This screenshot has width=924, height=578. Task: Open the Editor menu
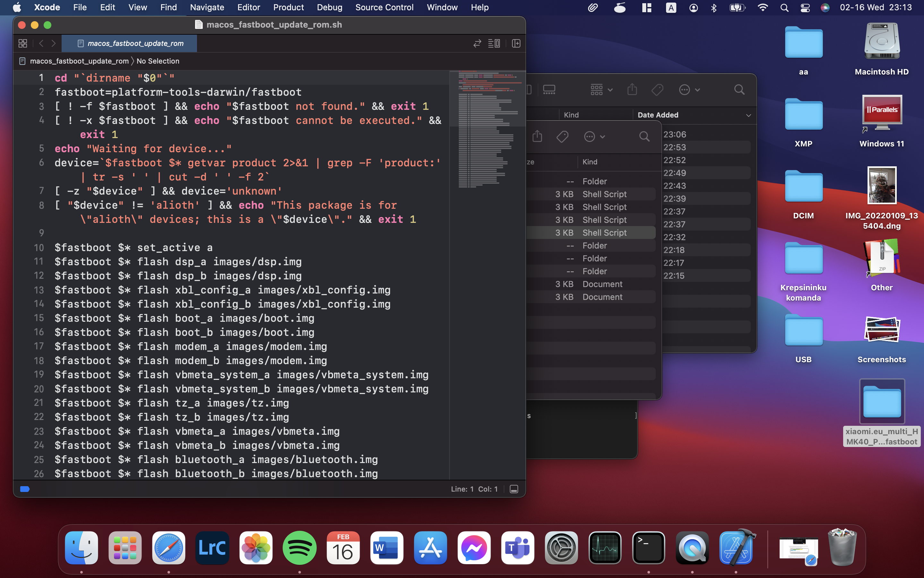click(249, 7)
